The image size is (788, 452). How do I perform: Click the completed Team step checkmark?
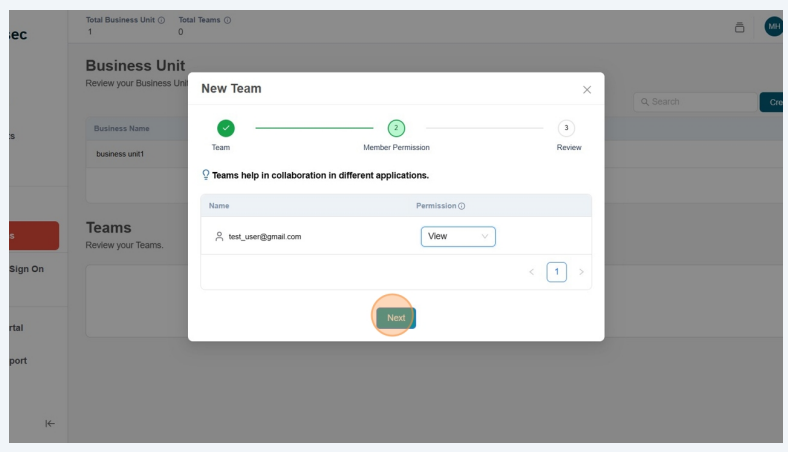point(226,127)
